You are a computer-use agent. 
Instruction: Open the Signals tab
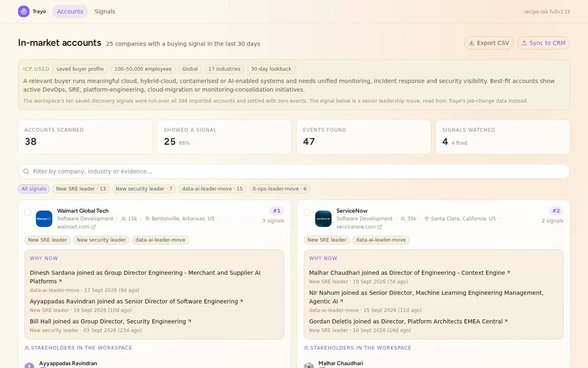tap(105, 11)
